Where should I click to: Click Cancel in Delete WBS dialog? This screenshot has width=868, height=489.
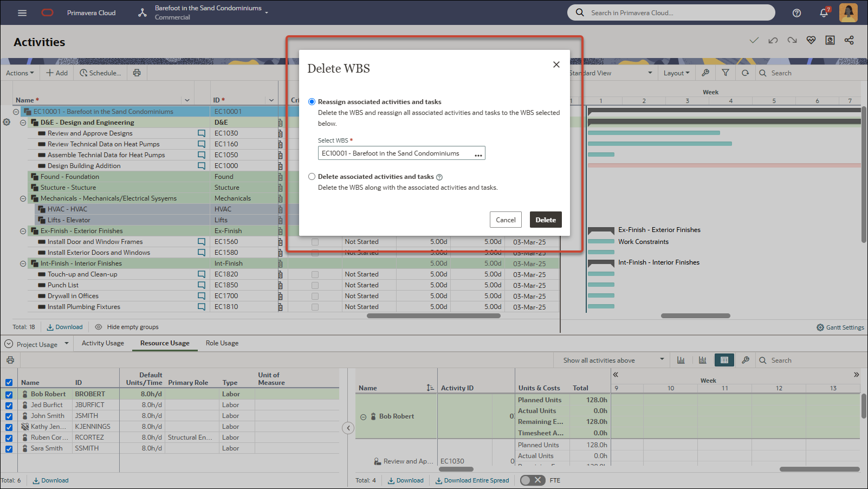[506, 220]
